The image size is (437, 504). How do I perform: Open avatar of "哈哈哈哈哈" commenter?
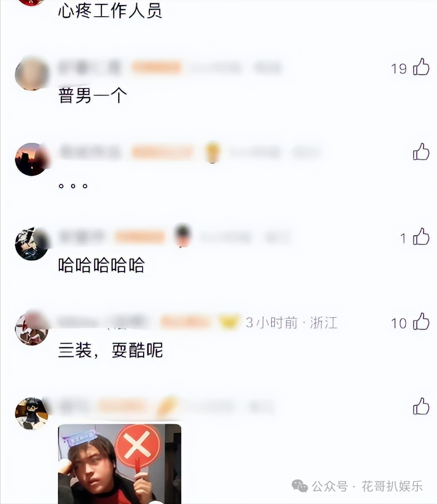32,244
